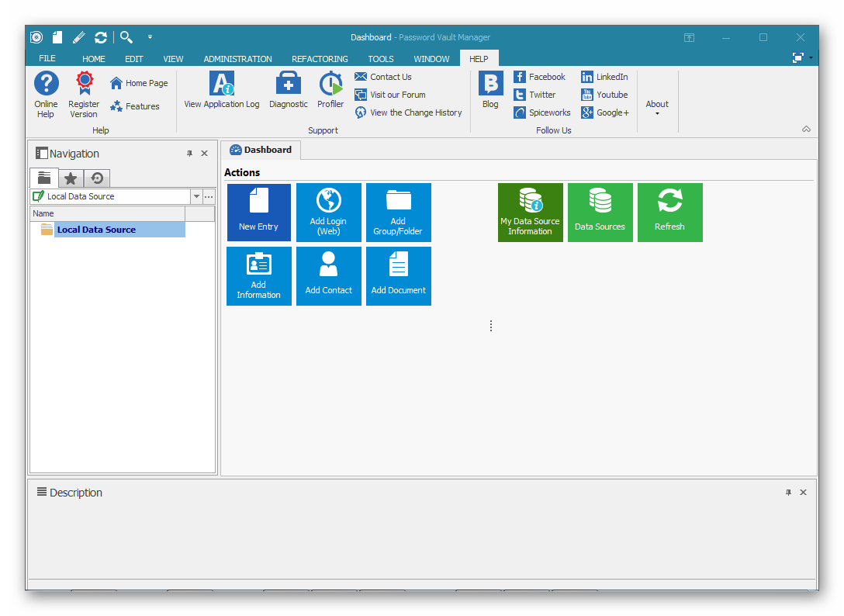The height and width of the screenshot is (616, 844).
Task: Collapse the ribbon with the chevron
Action: click(806, 130)
